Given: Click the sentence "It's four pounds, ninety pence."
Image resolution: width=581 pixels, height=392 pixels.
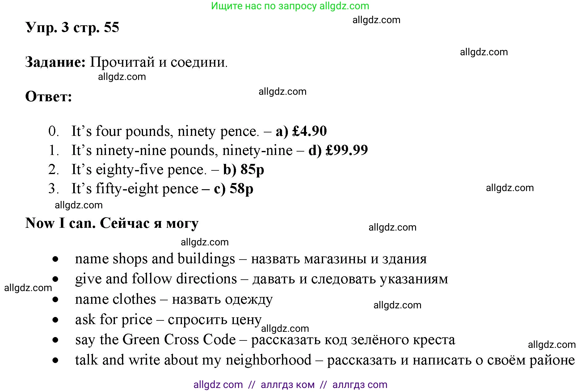Looking at the screenshot, I should pos(165,131).
